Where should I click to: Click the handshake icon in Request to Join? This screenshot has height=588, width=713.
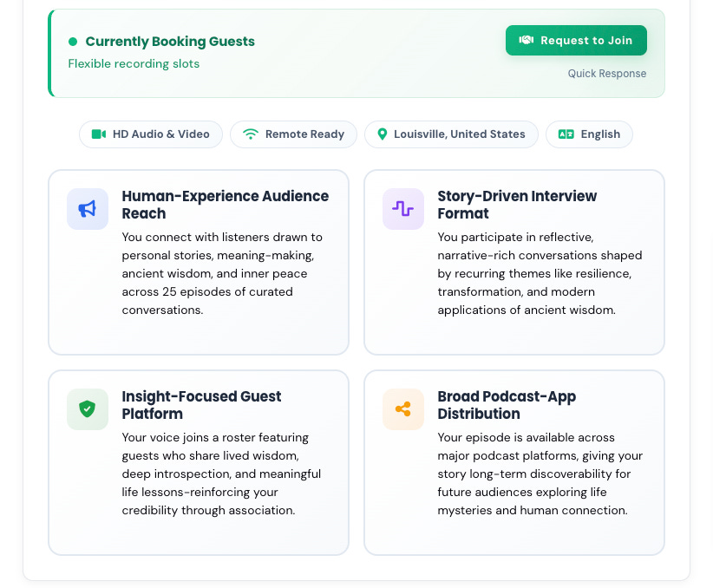coord(527,41)
